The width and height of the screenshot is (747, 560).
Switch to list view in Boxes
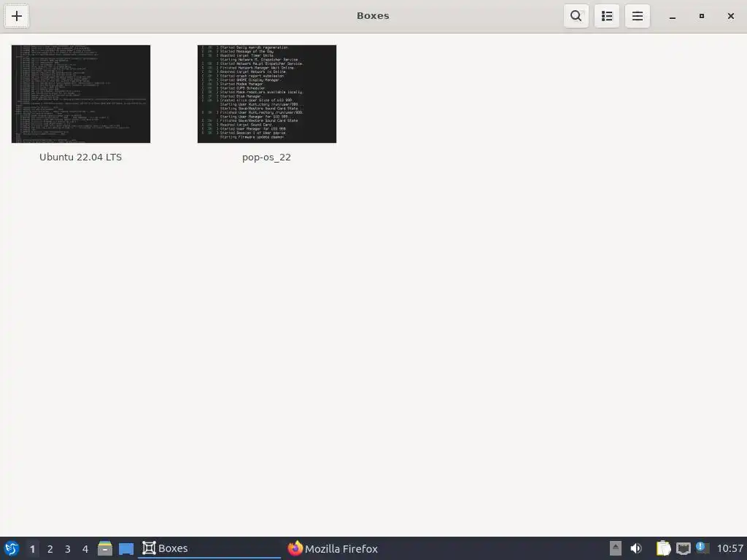tap(607, 16)
